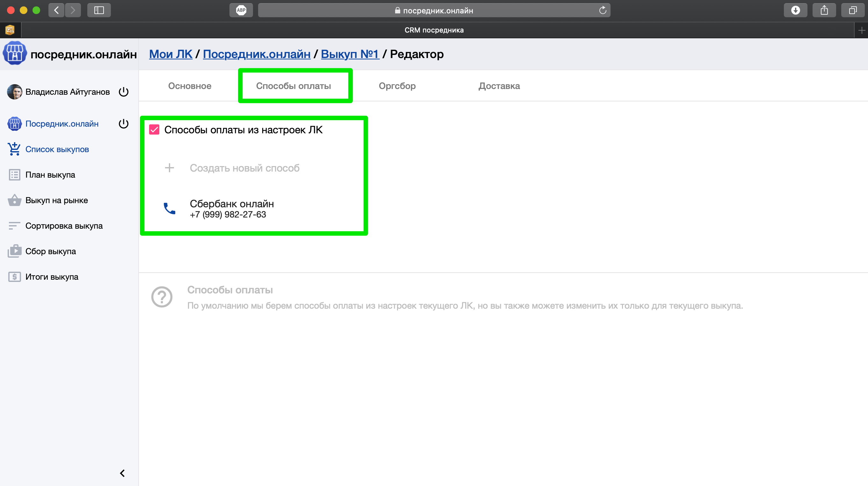
Task: Click Создать новый способ button
Action: point(244,168)
